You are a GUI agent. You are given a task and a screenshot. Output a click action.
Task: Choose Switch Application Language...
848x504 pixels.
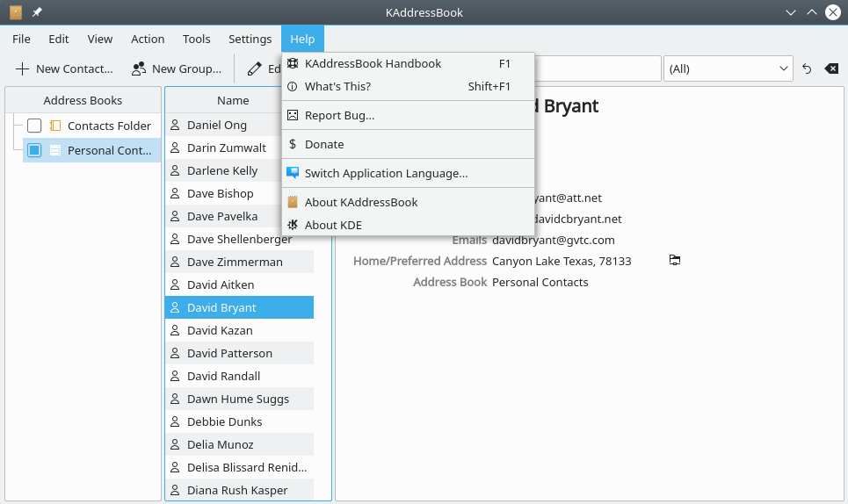(409, 173)
